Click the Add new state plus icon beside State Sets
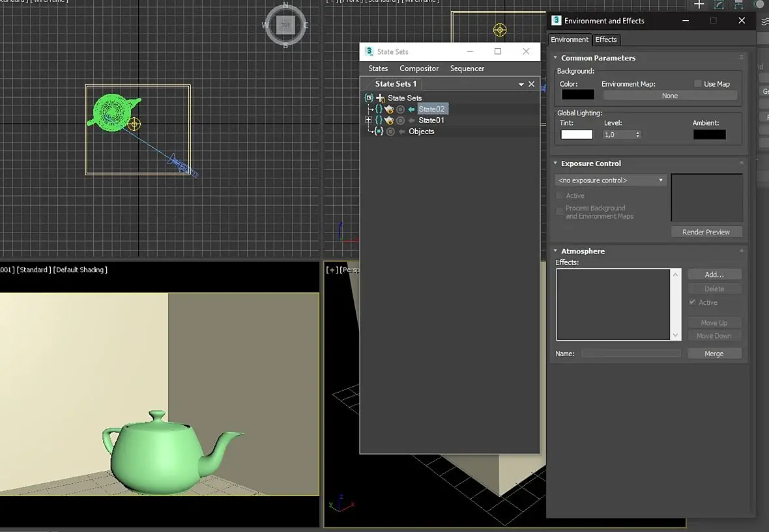769x532 pixels. [x=380, y=98]
